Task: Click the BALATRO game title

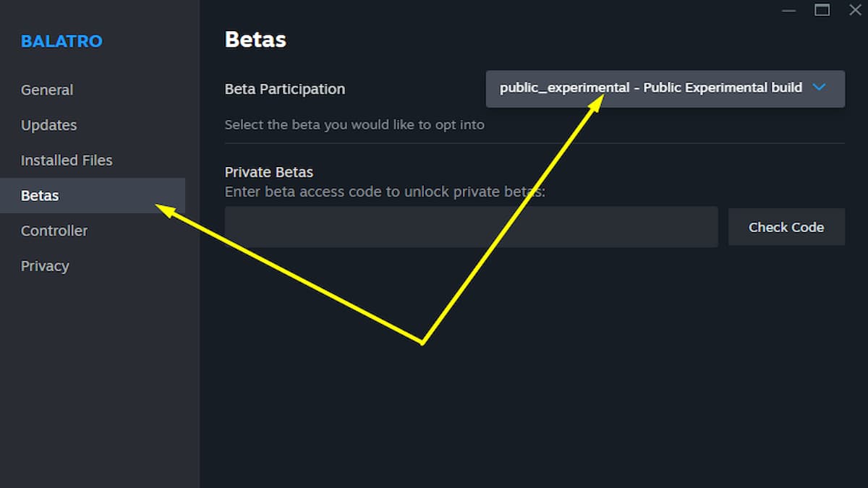Action: (x=61, y=41)
